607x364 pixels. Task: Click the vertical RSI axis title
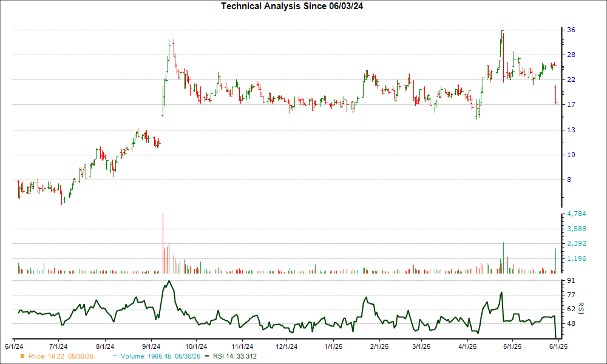pos(581,308)
